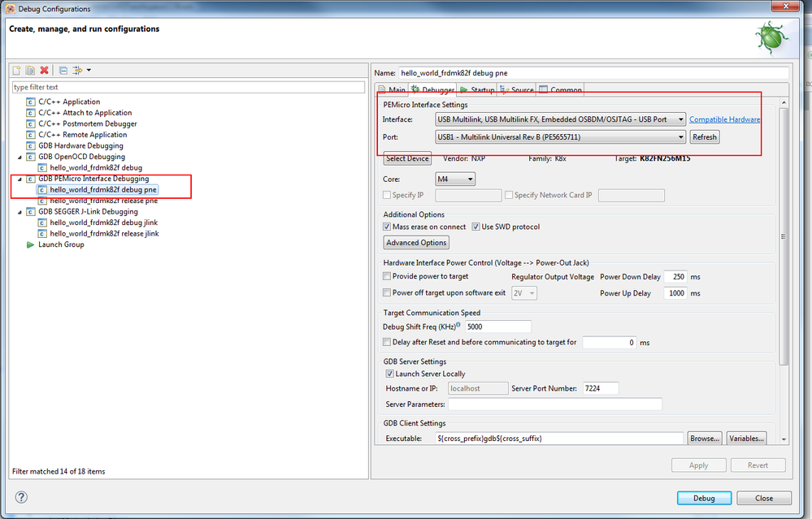Open the Core M4 dropdown

click(x=455, y=179)
